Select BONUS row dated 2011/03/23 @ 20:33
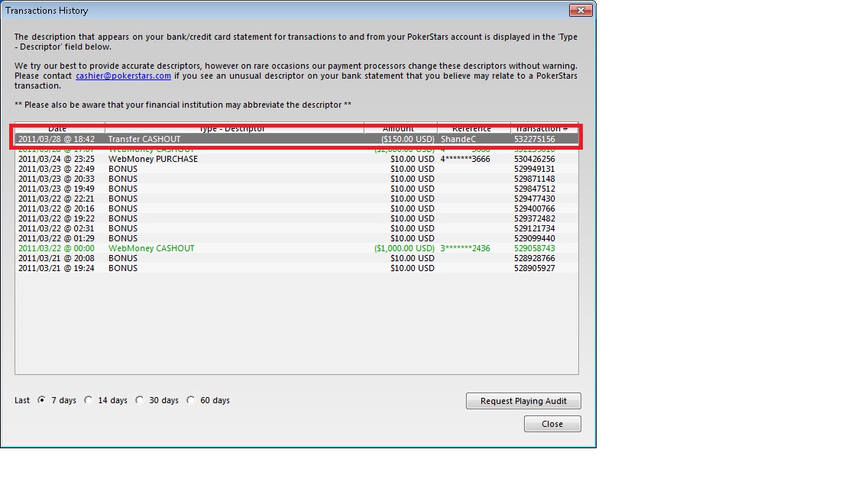864x504 pixels. 296,179
